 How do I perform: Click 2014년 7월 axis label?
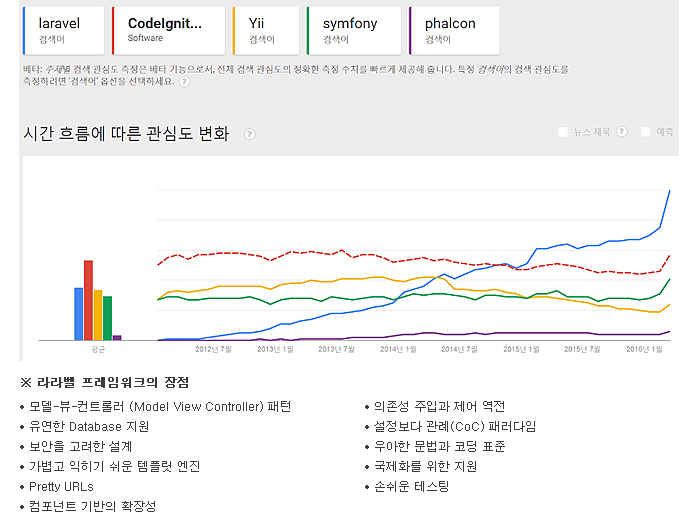coord(459,349)
